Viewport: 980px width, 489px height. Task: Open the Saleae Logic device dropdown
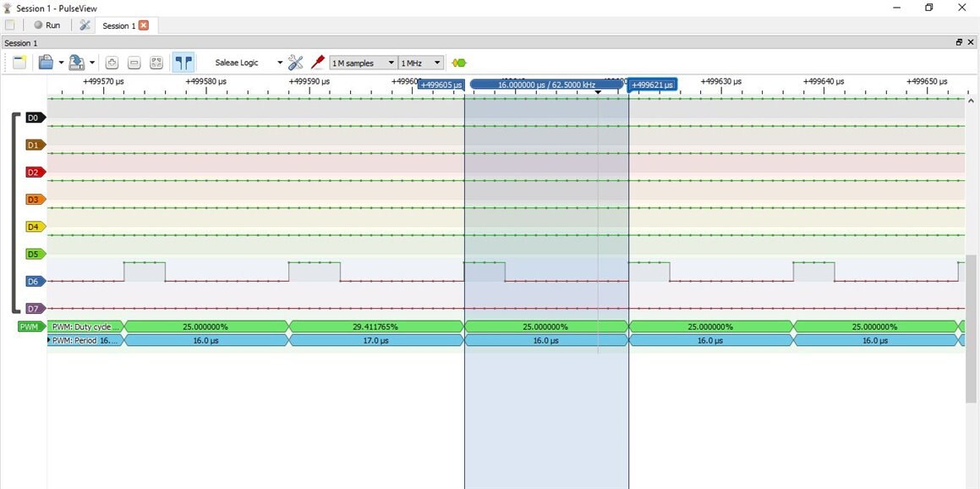click(x=247, y=63)
